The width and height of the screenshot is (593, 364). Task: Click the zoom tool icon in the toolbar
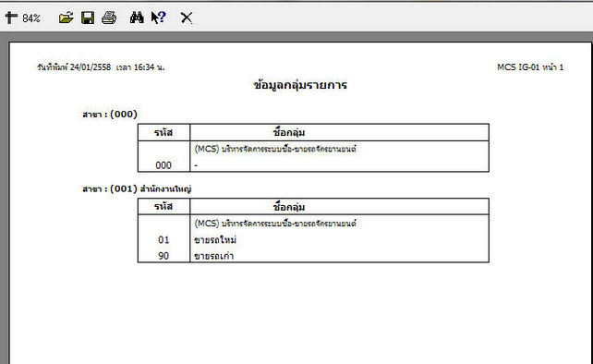tap(11, 18)
